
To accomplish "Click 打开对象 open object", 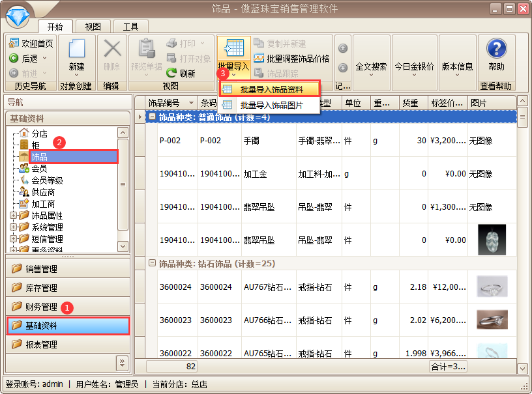I will point(188,58).
